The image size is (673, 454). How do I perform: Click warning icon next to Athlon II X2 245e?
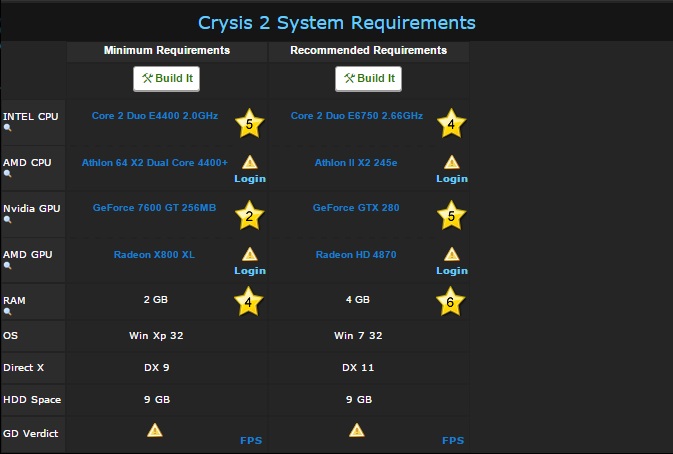pos(452,162)
